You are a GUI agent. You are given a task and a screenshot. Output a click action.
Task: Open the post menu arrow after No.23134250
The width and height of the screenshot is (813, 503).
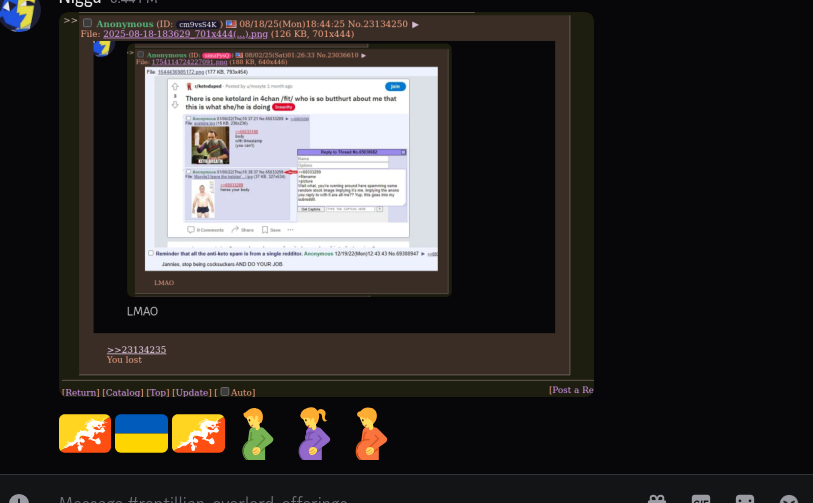415,24
